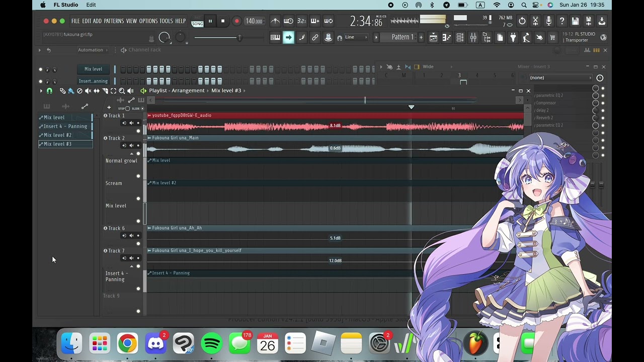Open the plugin picker plug icon
Image resolution: width=644 pixels, height=362 pixels.
(x=513, y=38)
